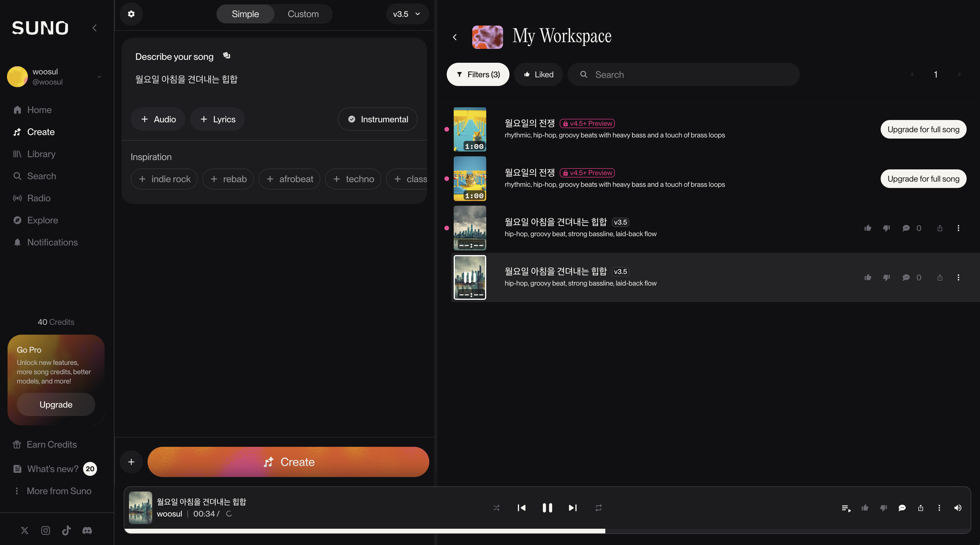Open the settings gear icon
This screenshot has height=545, width=980.
click(x=131, y=14)
